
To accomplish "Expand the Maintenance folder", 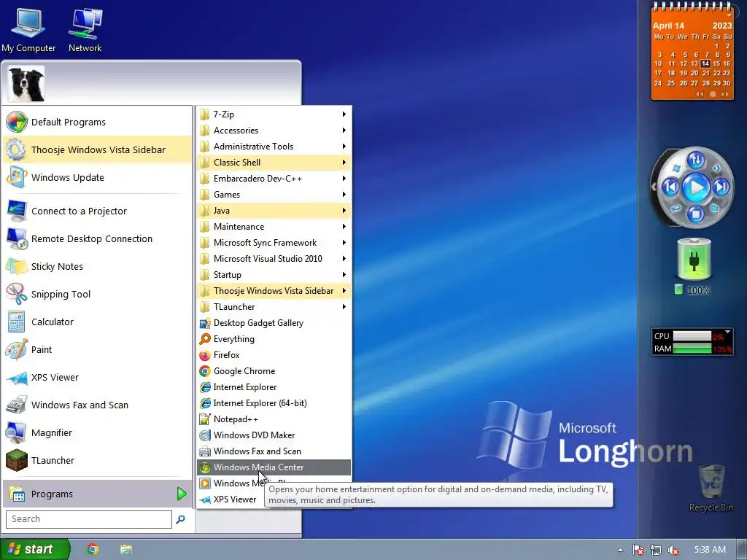I will pyautogui.click(x=274, y=226).
